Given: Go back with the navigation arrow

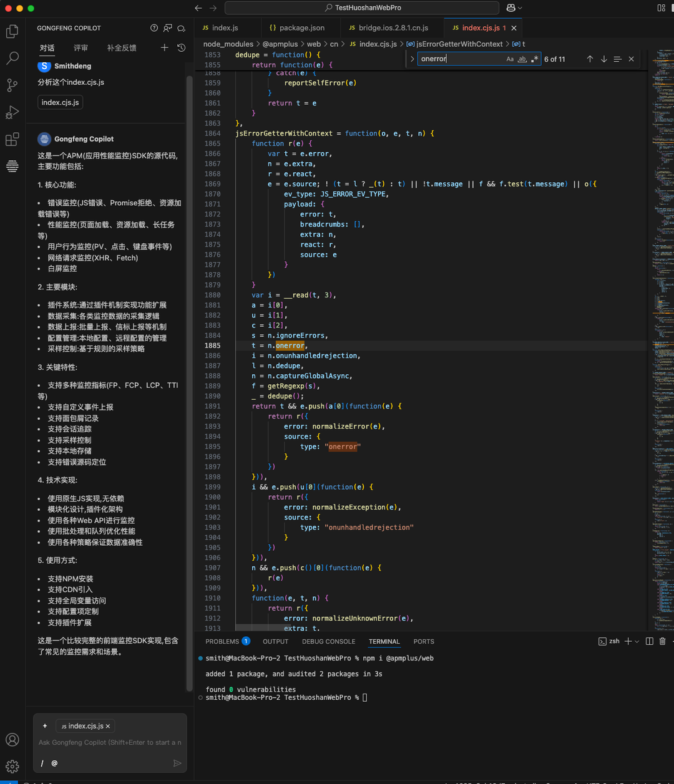Looking at the screenshot, I should click(198, 8).
